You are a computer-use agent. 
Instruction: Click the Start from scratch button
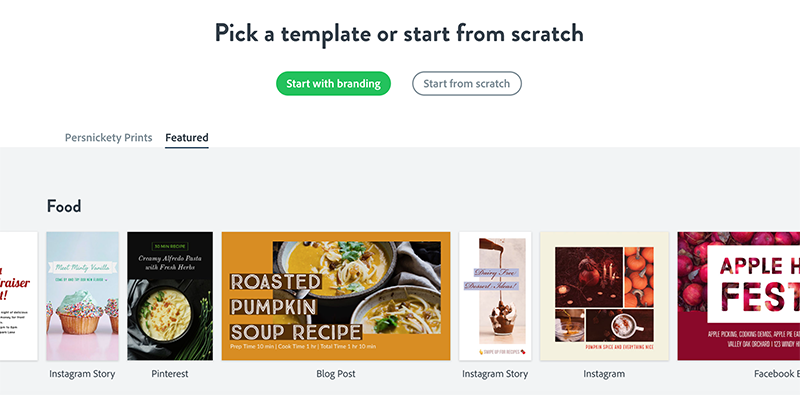point(466,84)
